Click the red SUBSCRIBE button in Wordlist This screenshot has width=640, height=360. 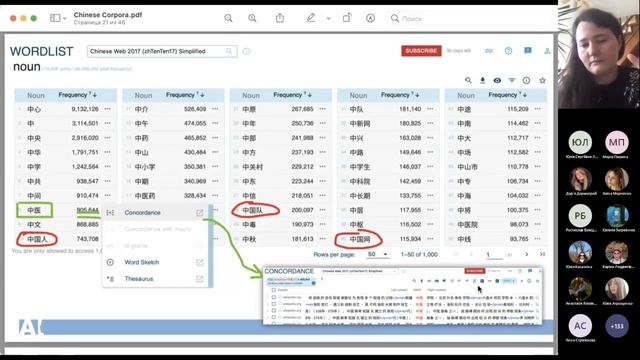pos(421,51)
